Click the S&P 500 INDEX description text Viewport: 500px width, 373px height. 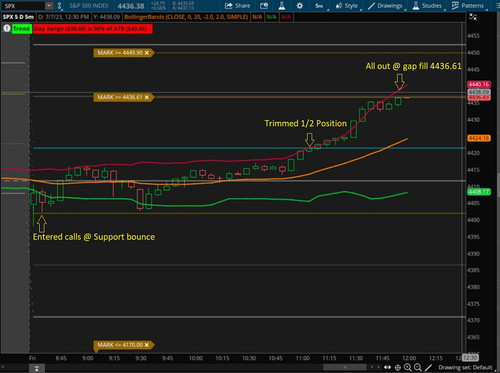[x=89, y=6]
